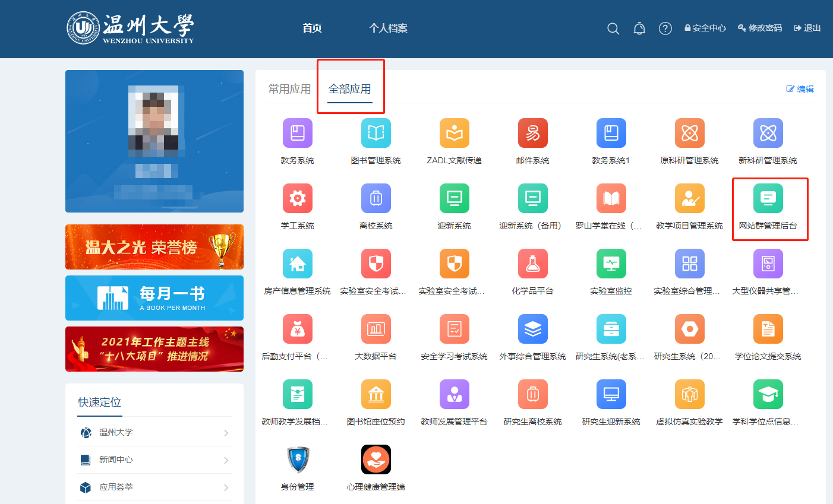
Task: Open the 温大之光 荣誉榜 banner
Action: 154,247
